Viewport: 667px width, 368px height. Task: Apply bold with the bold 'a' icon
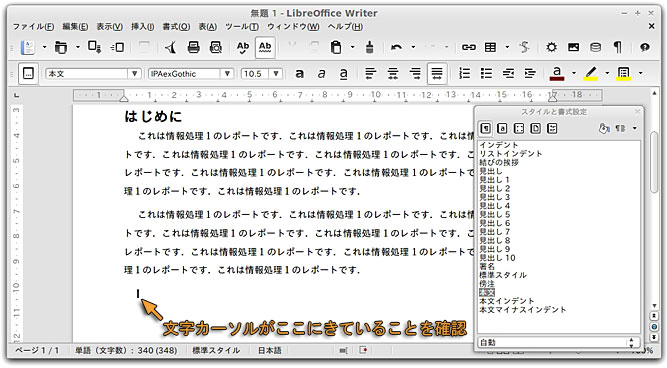point(299,74)
